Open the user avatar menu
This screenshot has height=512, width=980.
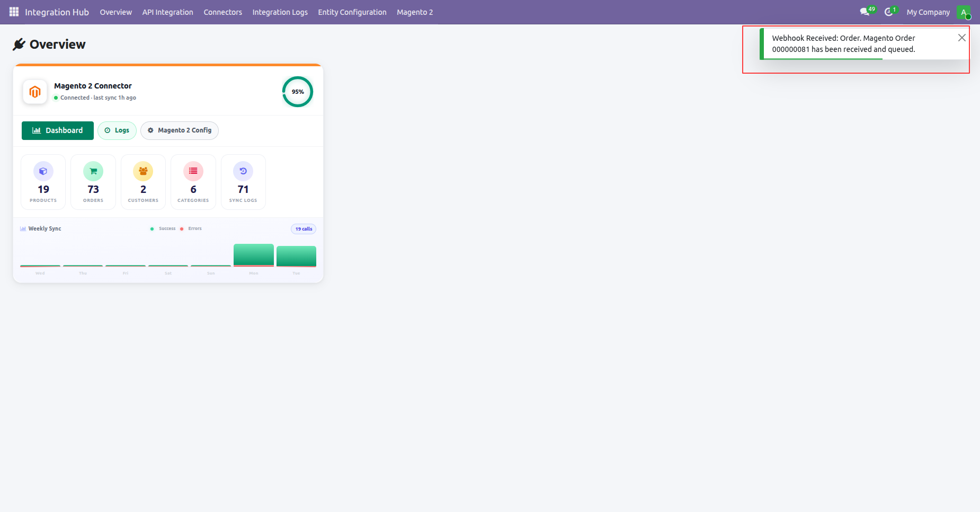click(964, 12)
